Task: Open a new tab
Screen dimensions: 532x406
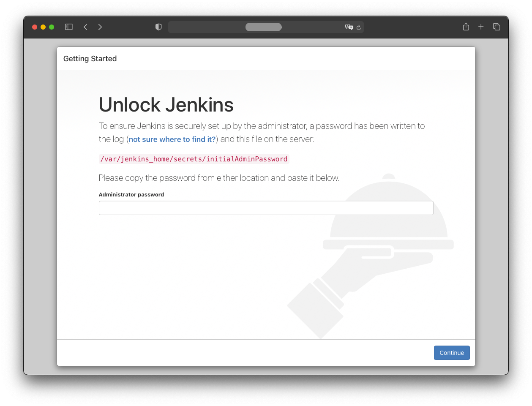Action: click(x=481, y=27)
